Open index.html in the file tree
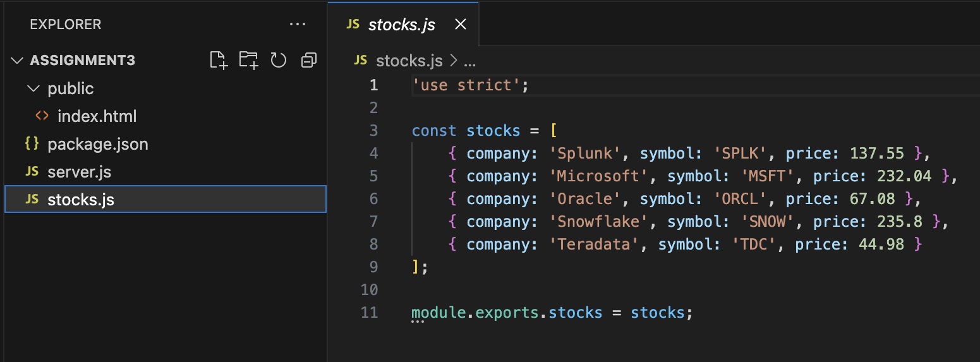 (x=97, y=116)
